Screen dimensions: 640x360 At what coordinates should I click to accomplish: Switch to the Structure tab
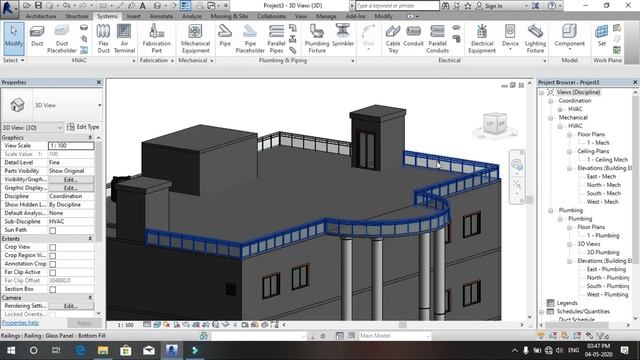pos(77,16)
